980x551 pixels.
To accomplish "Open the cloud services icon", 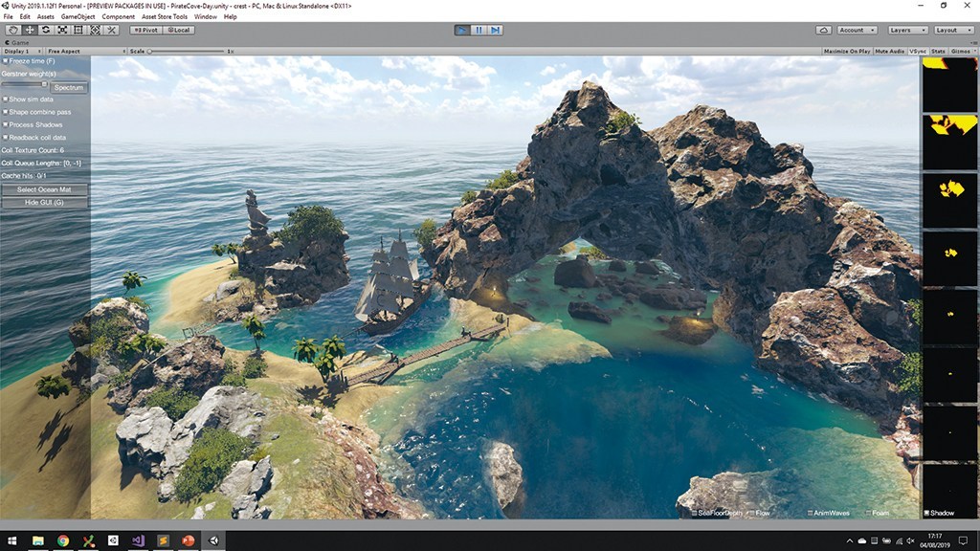I will pos(822,30).
